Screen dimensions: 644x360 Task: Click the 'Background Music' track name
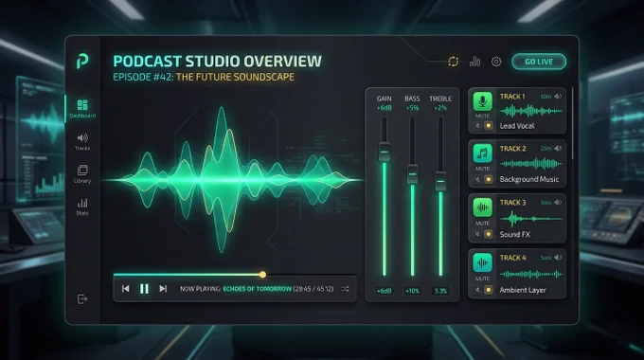click(x=529, y=179)
